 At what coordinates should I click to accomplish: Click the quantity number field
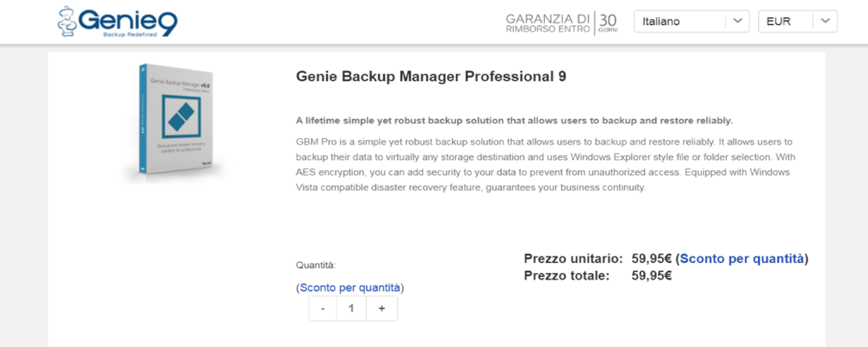click(x=351, y=309)
